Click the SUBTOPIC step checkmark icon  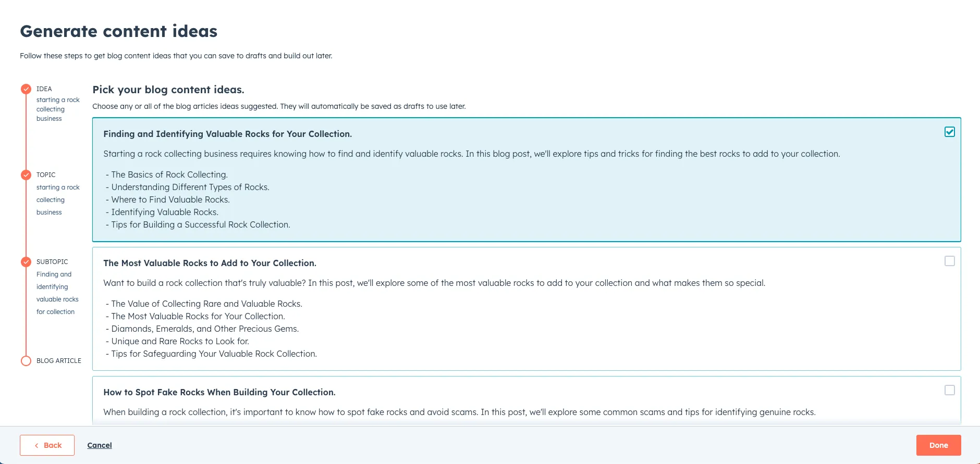click(x=26, y=262)
